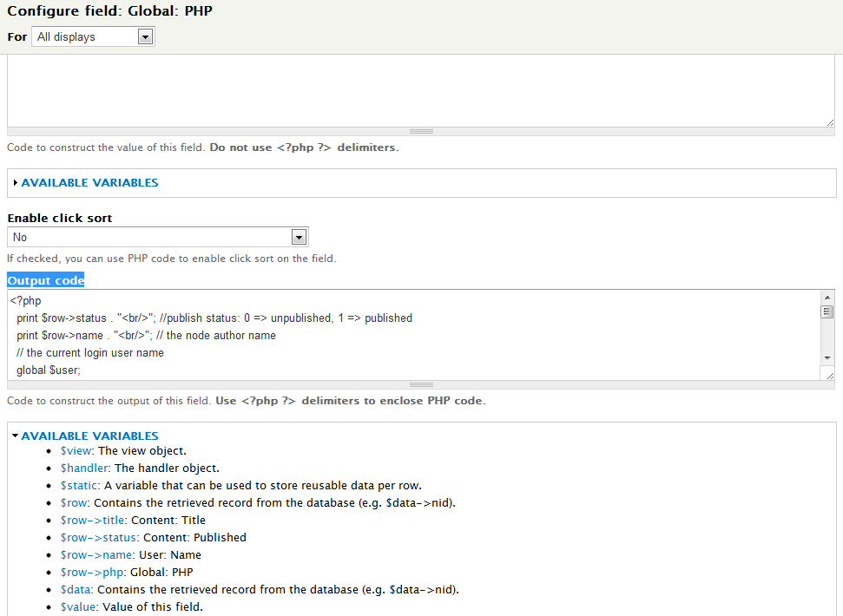Select the $row->title variable link

coord(93,521)
